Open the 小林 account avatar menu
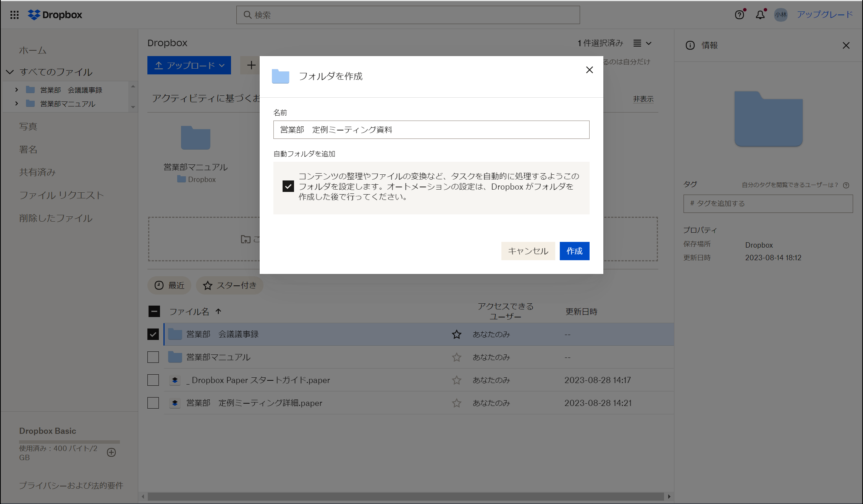This screenshot has height=504, width=863. [x=781, y=14]
